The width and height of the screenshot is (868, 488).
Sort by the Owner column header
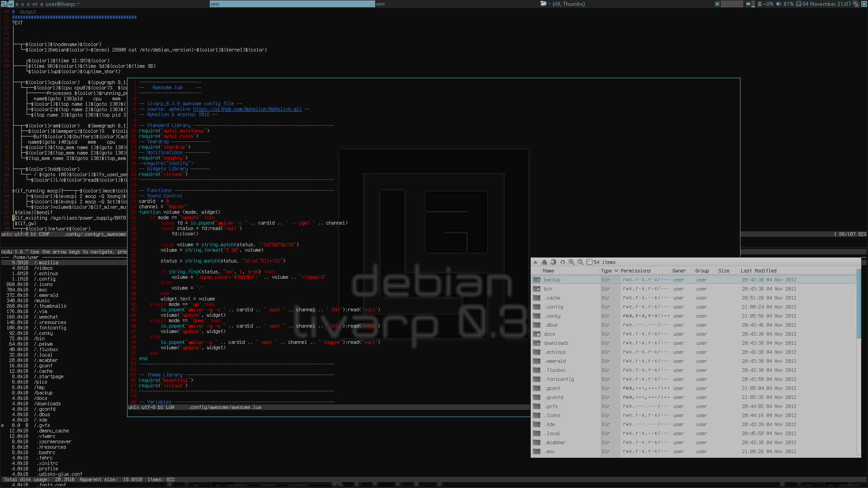point(682,271)
